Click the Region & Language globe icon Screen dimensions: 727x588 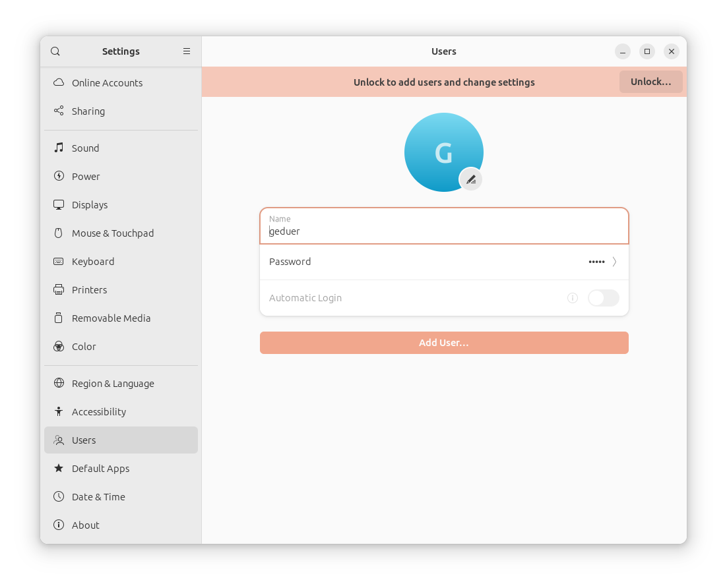[x=59, y=383]
